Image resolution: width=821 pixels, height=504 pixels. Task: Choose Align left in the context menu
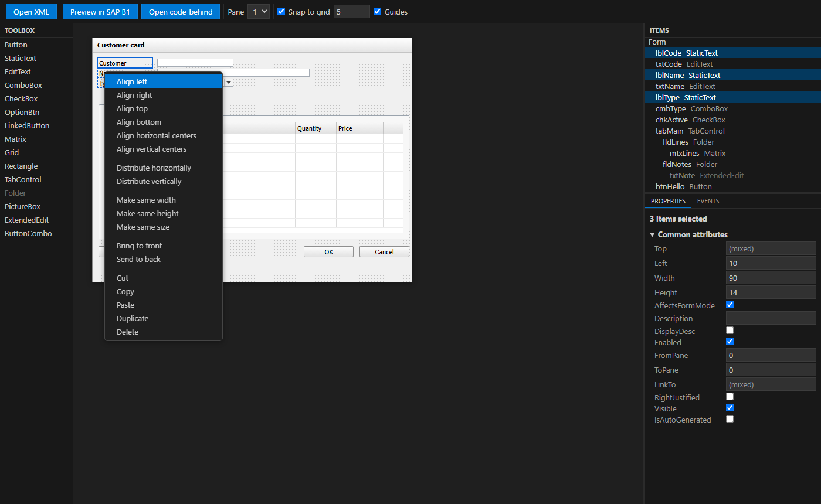click(x=164, y=82)
